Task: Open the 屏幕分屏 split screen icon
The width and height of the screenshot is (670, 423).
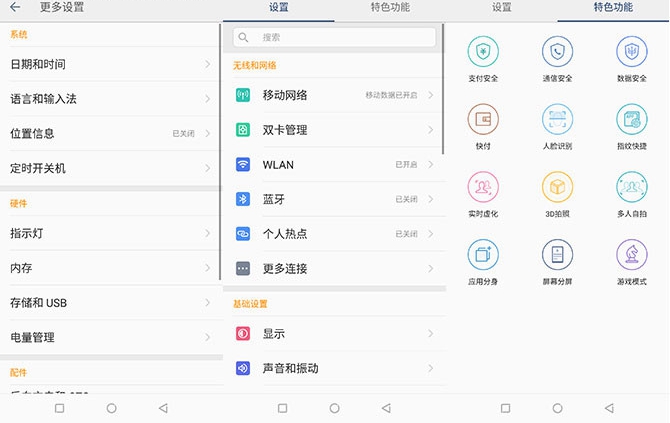Action: pyautogui.click(x=557, y=255)
